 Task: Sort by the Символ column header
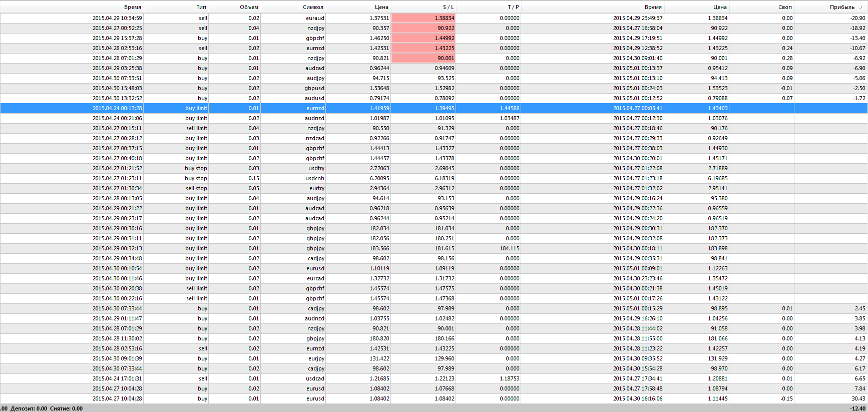coord(293,7)
